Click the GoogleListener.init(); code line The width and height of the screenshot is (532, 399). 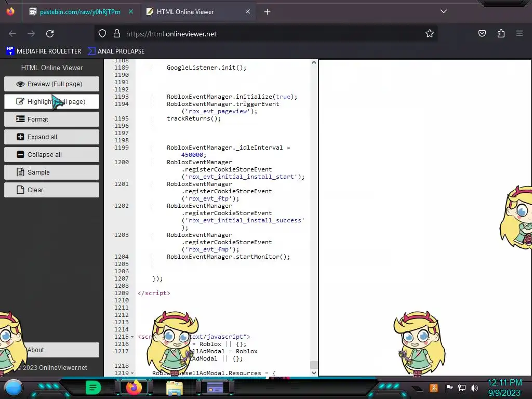tap(207, 68)
